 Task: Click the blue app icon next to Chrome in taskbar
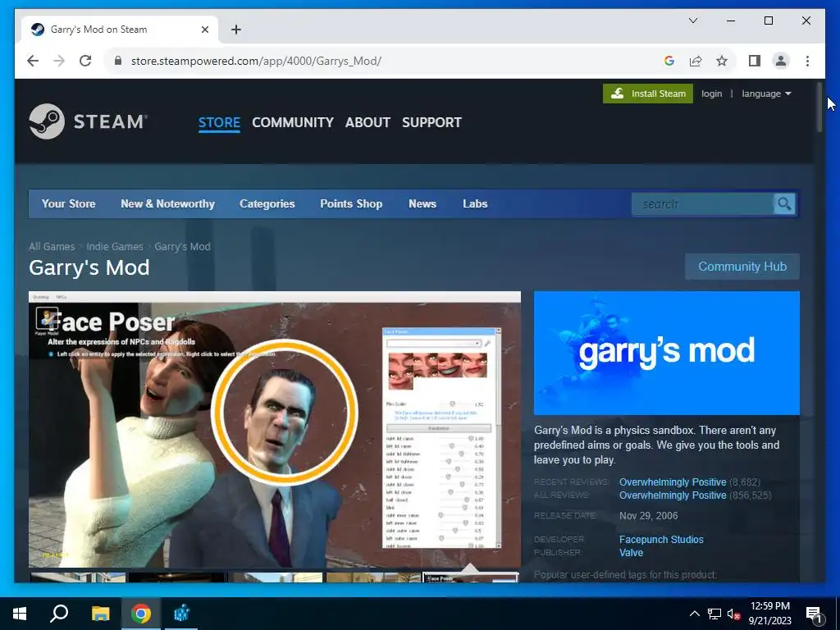[x=181, y=614]
